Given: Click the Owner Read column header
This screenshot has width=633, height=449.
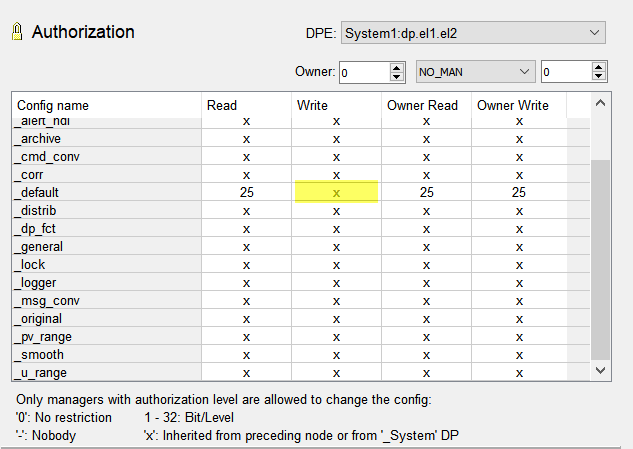Looking at the screenshot, I should (x=424, y=105).
